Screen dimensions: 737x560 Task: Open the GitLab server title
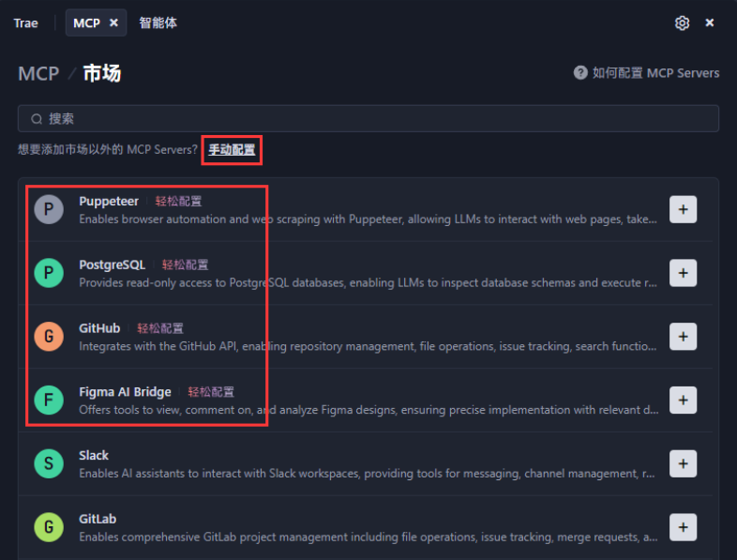(98, 519)
